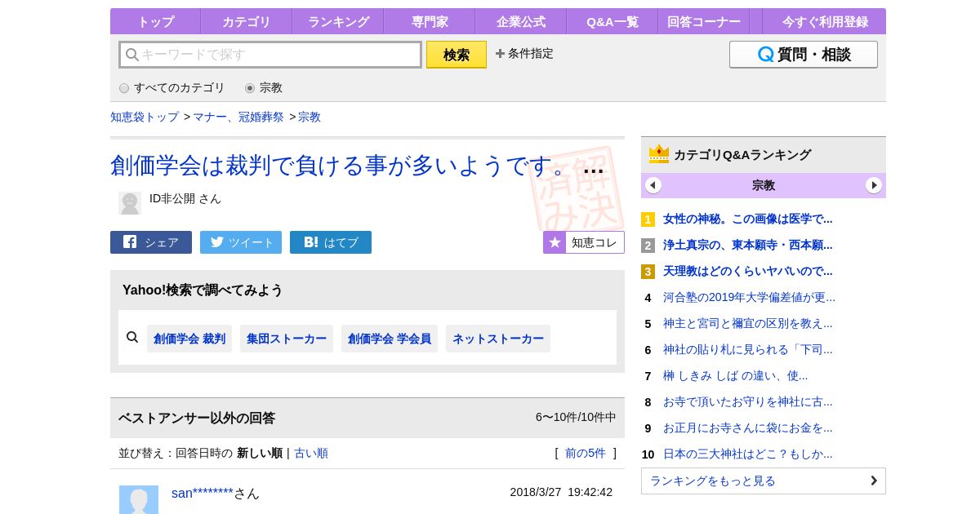Expand the 条件指定 search options

524,53
